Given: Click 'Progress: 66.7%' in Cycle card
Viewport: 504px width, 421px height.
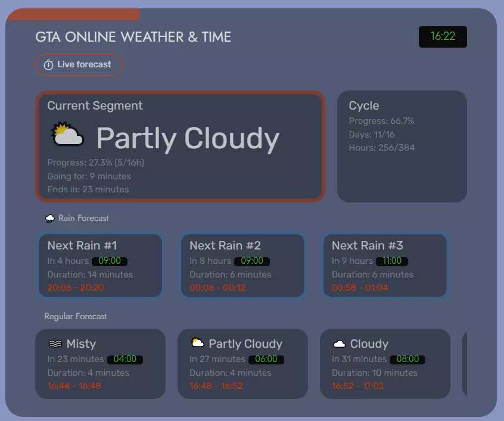Looking at the screenshot, I should [381, 121].
